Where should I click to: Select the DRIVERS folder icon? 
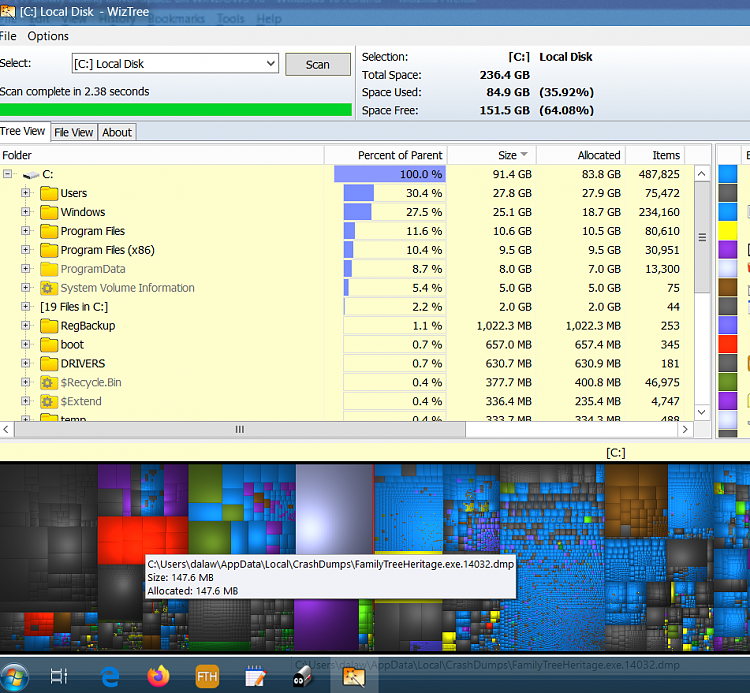click(49, 363)
